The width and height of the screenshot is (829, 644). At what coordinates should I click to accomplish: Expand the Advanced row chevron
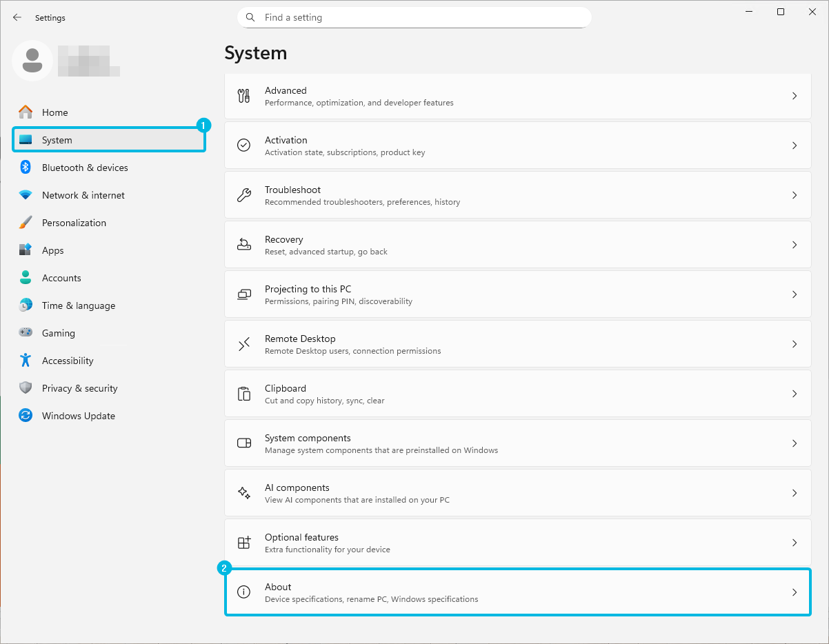click(795, 96)
